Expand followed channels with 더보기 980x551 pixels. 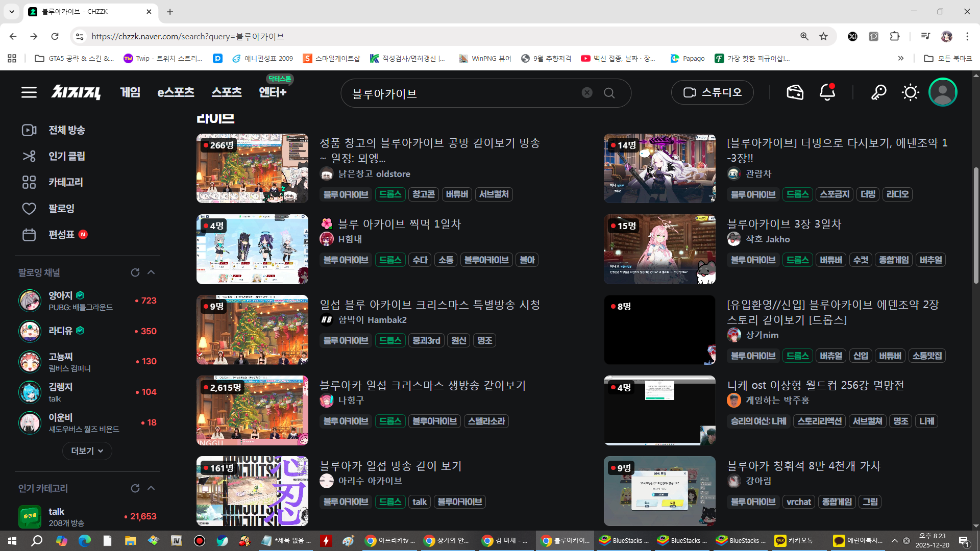pyautogui.click(x=87, y=451)
